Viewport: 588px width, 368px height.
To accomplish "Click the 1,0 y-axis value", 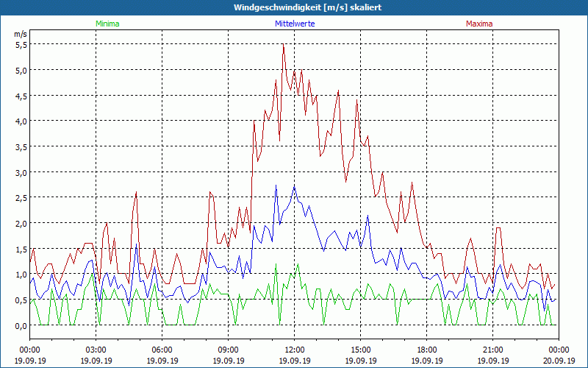I will 21,275.
